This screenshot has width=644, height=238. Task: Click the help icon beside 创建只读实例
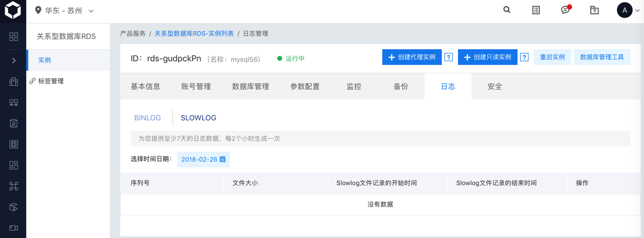click(x=524, y=57)
